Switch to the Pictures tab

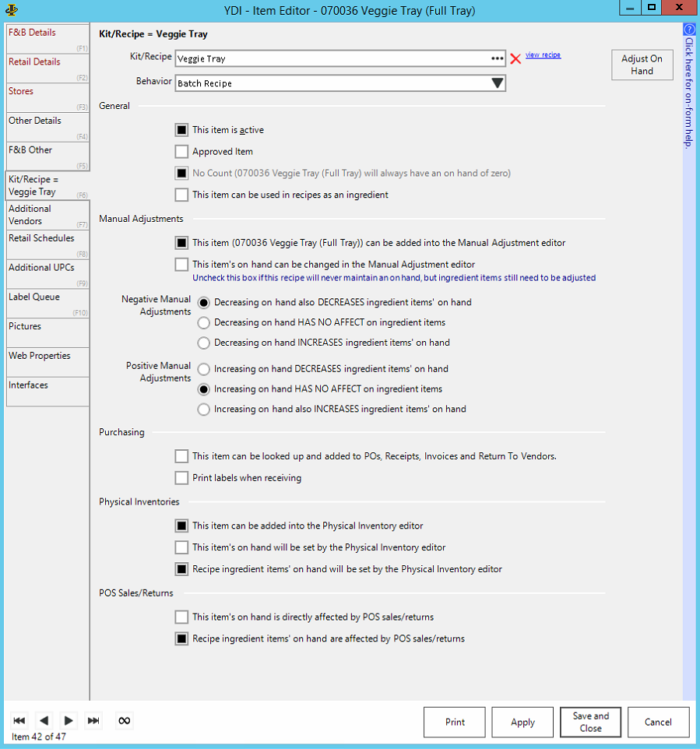[47, 333]
